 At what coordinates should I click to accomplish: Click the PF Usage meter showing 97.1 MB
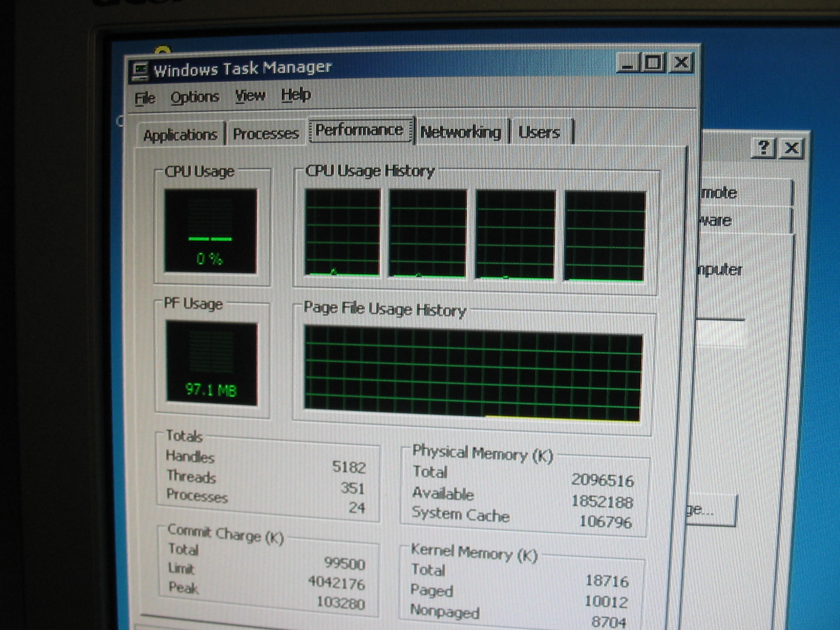212,363
